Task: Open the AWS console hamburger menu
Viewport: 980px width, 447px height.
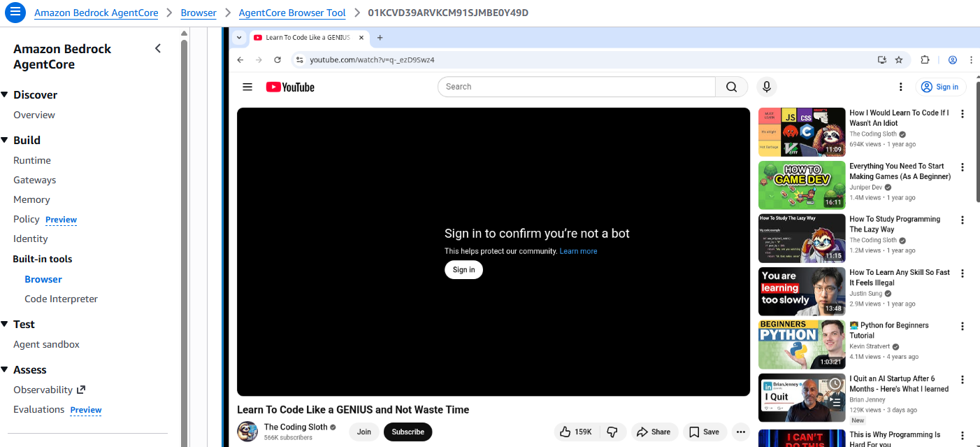Action: point(15,13)
